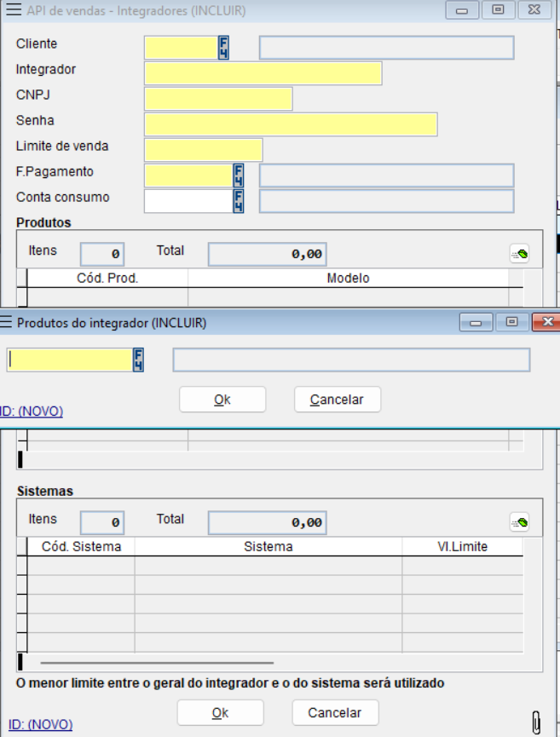Click the Produtos Itens count field
The width and height of the screenshot is (560, 737).
pyautogui.click(x=102, y=254)
